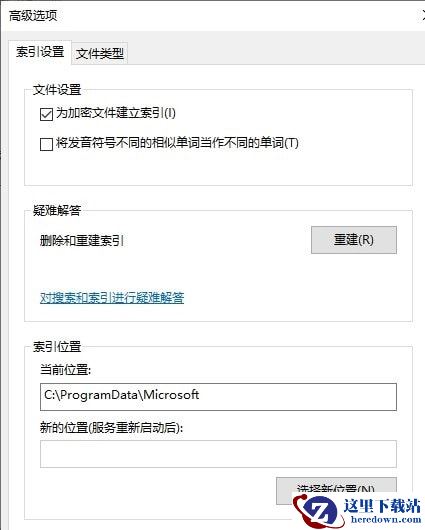The width and height of the screenshot is (425, 530).
Task: Click the 这里下载站 watermark text
Action: 382,506
